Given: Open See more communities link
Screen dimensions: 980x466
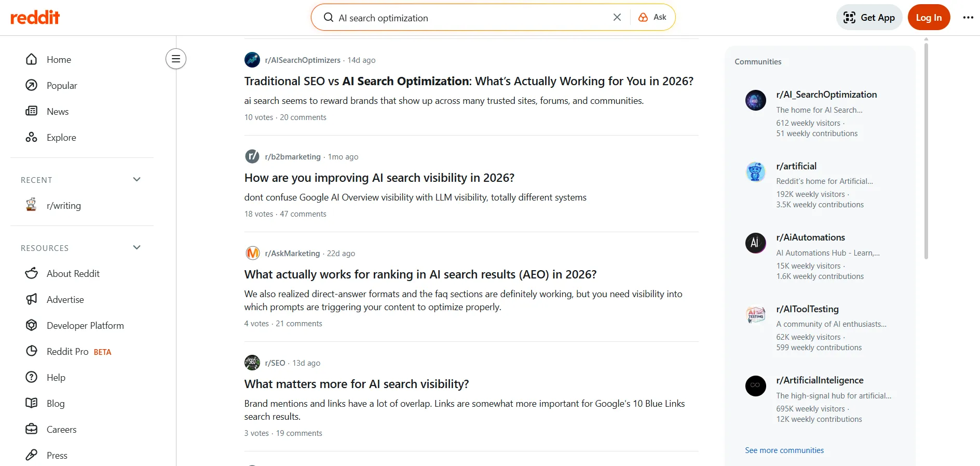Looking at the screenshot, I should [x=784, y=450].
